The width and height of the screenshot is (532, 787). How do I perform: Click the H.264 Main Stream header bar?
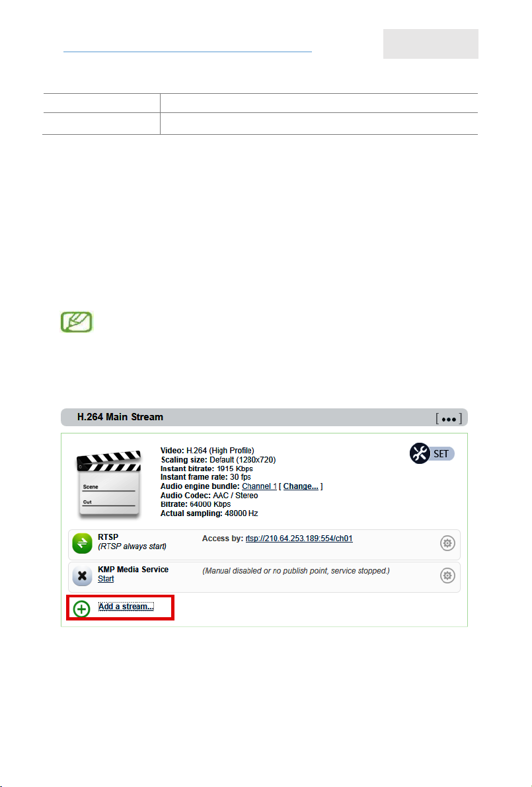click(264, 417)
